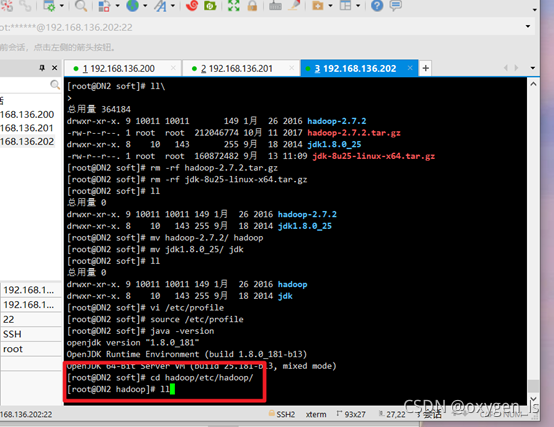Click the highlighter pen icon
The height and width of the screenshot is (427, 554).
(294, 5)
